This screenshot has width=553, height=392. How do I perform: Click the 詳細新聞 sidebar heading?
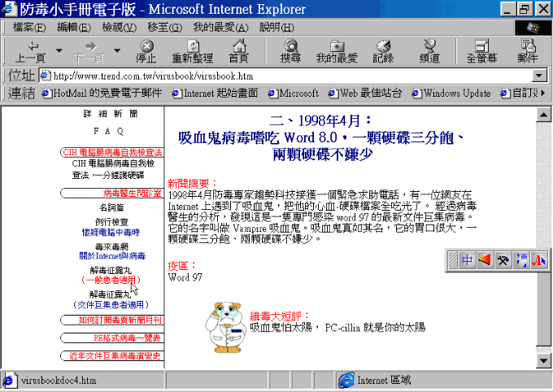pyautogui.click(x=111, y=114)
